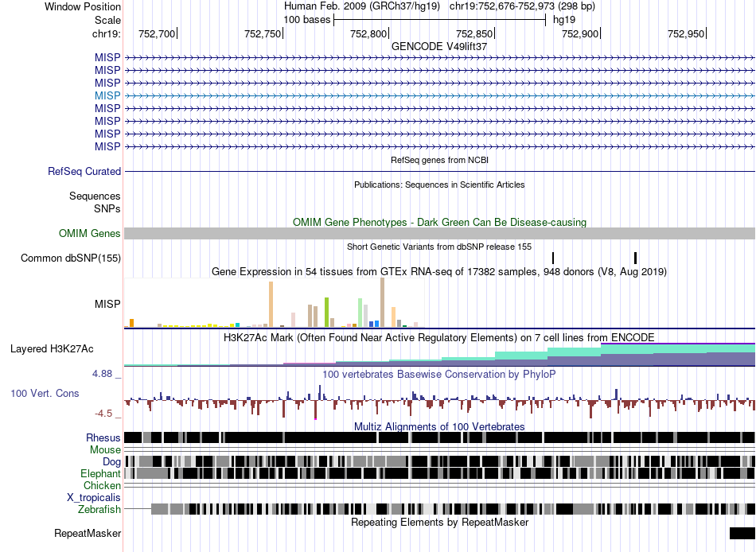Click the 4.88 conservation scale value
The height and width of the screenshot is (552, 756).
tap(102, 374)
